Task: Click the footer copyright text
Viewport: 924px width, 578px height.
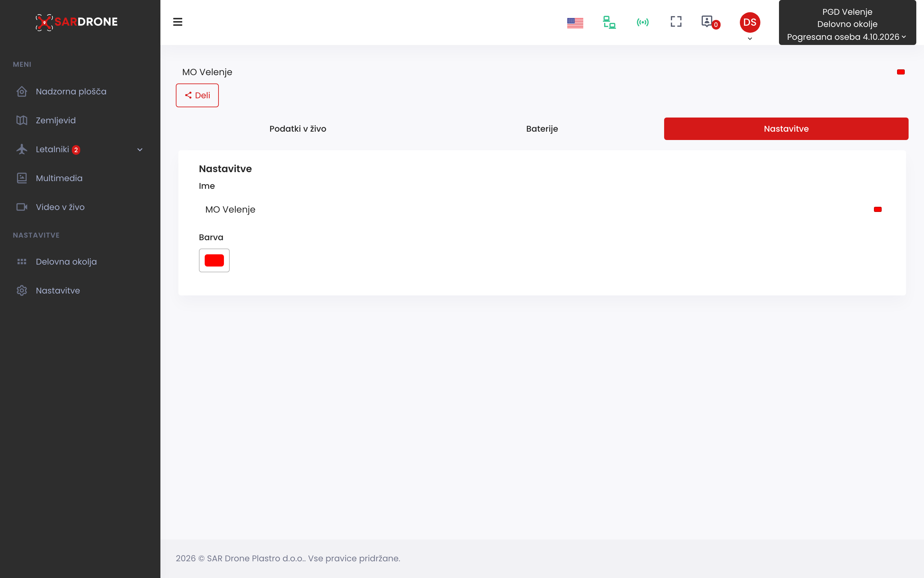Action: (x=288, y=558)
